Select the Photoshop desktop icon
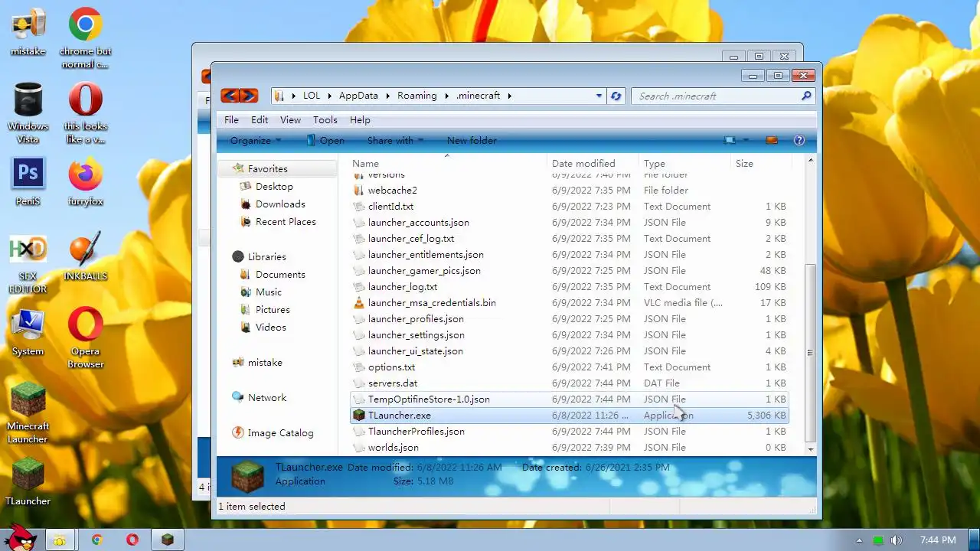This screenshot has width=980, height=551. 28,181
